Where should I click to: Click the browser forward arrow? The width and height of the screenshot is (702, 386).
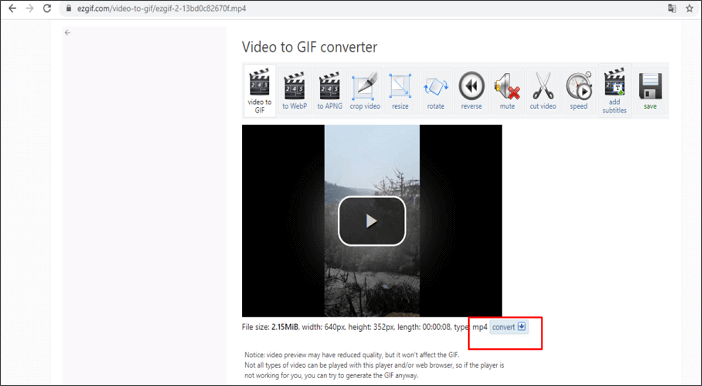30,9
